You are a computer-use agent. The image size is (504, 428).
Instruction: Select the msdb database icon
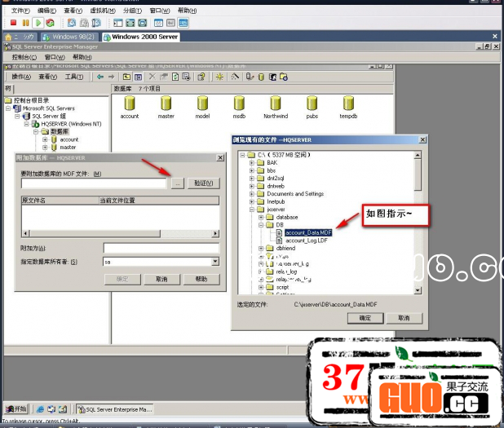click(x=239, y=105)
